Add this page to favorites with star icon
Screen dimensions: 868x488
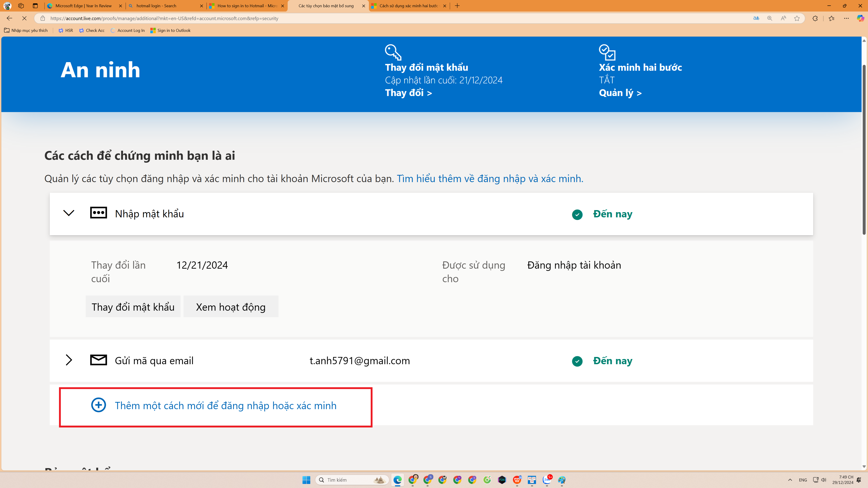pyautogui.click(x=797, y=19)
